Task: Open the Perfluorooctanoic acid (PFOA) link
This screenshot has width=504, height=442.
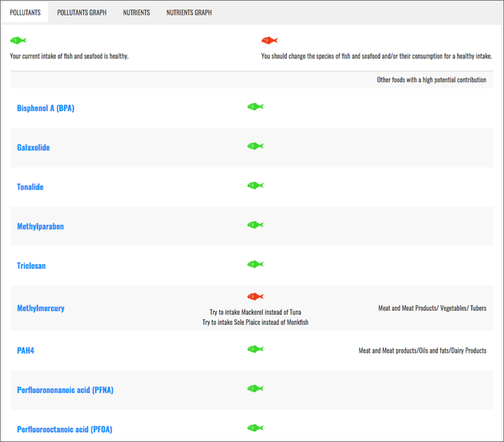Action: click(x=64, y=430)
